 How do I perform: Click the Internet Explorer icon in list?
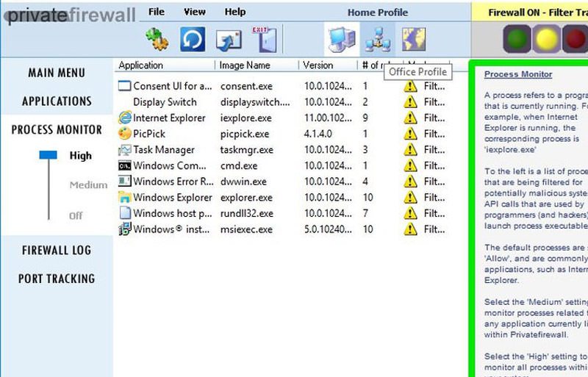pyautogui.click(x=124, y=118)
